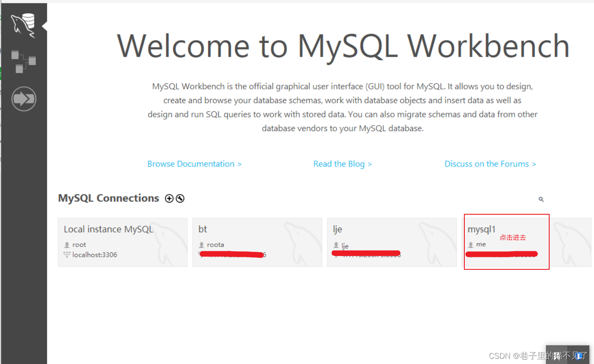Screen dimensions: 594x364
Task: Open the mysql1 connection tile
Action: (x=526, y=242)
